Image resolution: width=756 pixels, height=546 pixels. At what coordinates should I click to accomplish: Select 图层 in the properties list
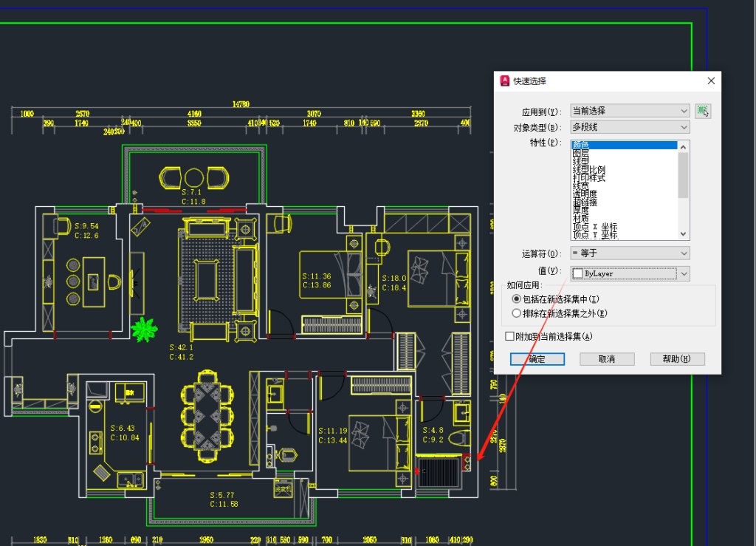pos(580,154)
